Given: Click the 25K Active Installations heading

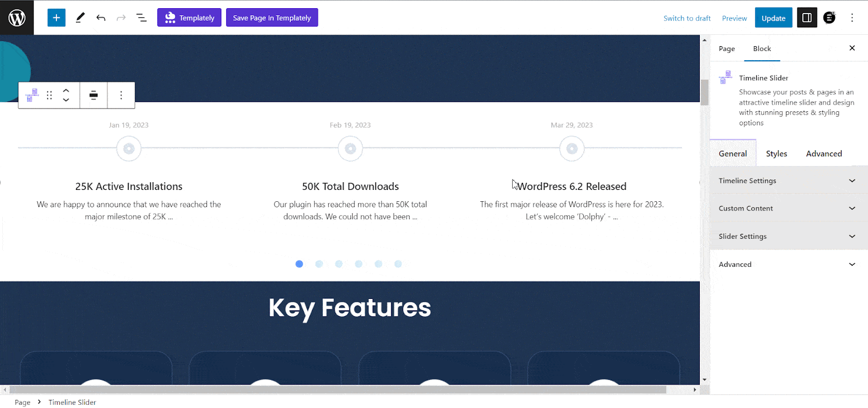Looking at the screenshot, I should pyautogui.click(x=129, y=186).
